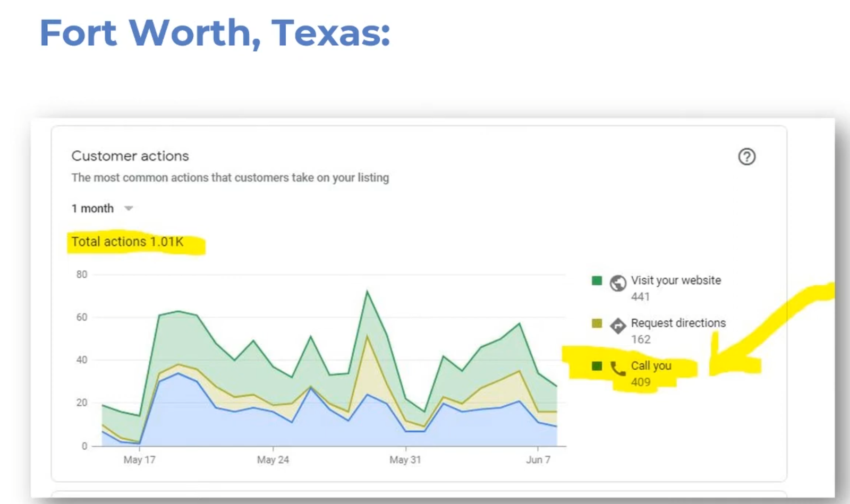
Task: Click the May 31 axis date label
Action: pyautogui.click(x=405, y=460)
